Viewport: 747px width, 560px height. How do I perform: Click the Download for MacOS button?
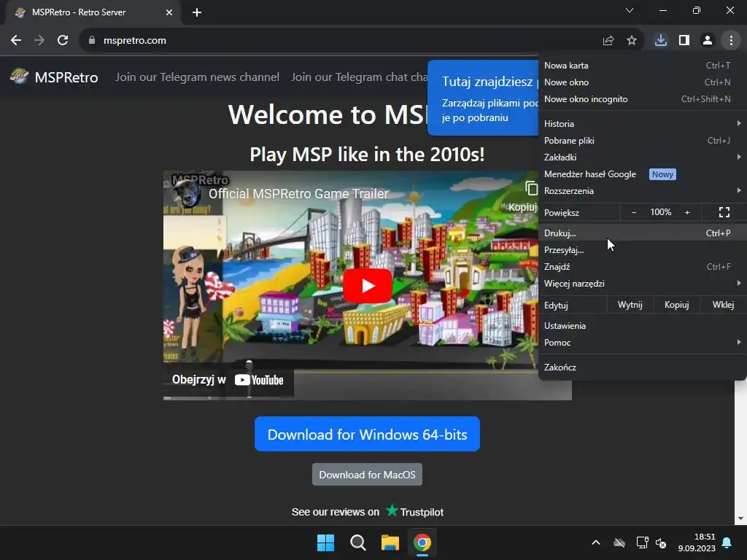[368, 475]
